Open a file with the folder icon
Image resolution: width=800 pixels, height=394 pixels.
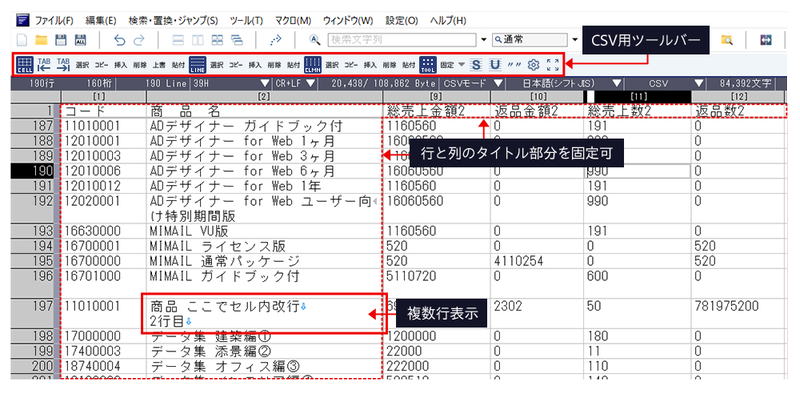point(41,40)
